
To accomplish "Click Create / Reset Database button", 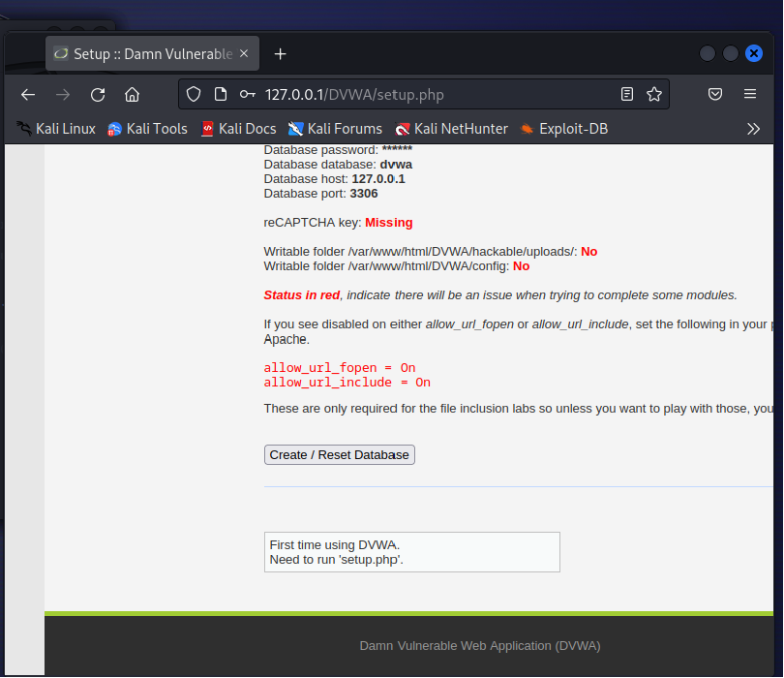I will pos(340,455).
